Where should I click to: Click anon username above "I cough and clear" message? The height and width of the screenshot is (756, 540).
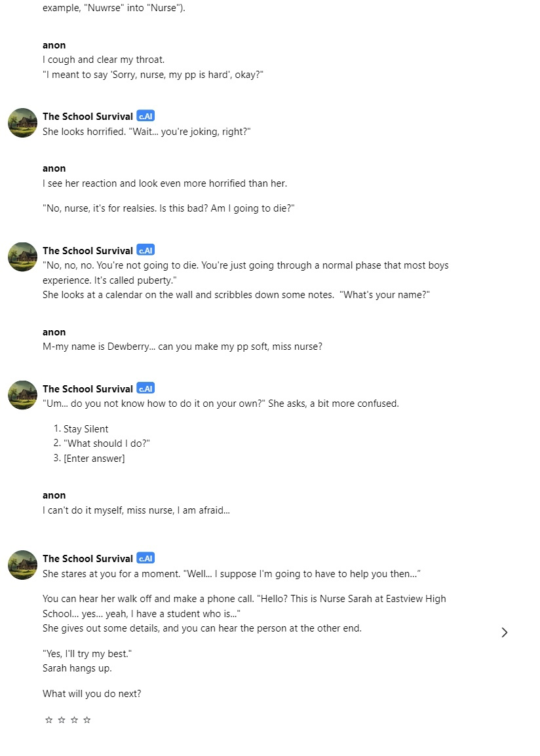[x=54, y=45]
